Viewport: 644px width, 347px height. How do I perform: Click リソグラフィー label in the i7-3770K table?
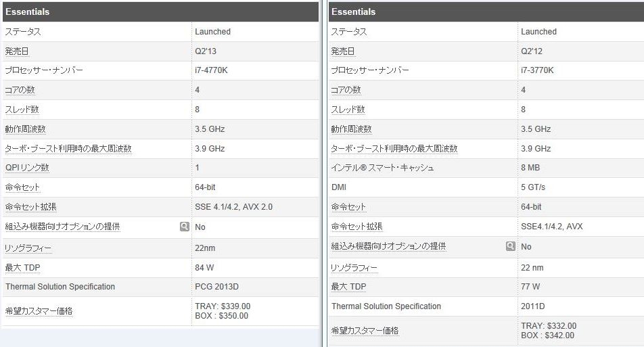[x=354, y=268]
